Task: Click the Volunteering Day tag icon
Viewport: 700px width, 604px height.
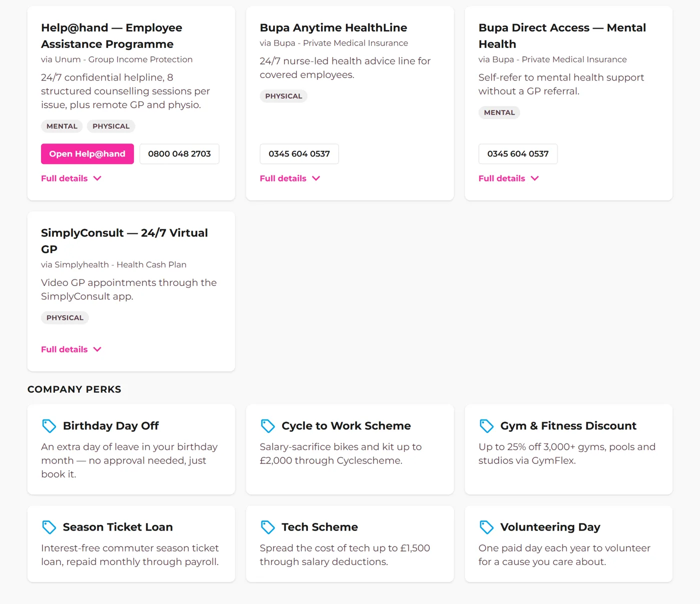Action: [486, 527]
